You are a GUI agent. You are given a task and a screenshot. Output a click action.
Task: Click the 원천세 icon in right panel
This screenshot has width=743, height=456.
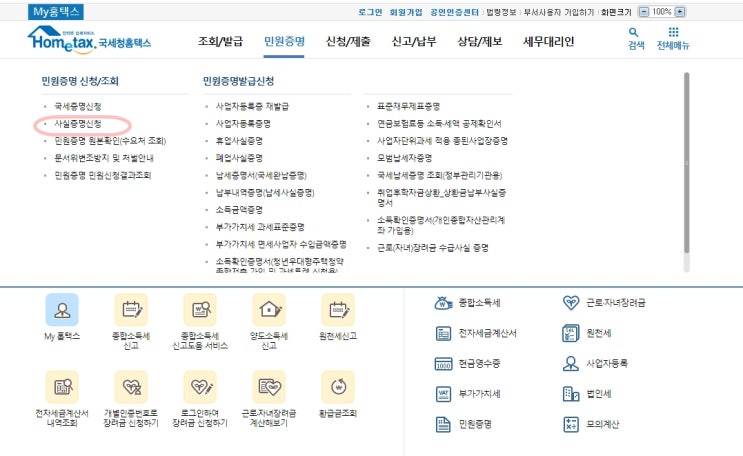pos(571,333)
